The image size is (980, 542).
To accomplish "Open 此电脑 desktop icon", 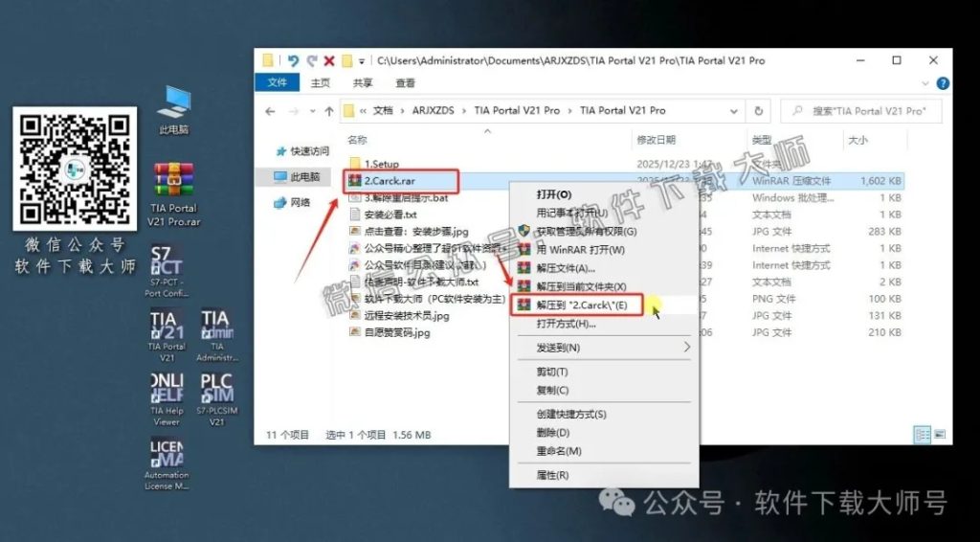I will pyautogui.click(x=174, y=111).
